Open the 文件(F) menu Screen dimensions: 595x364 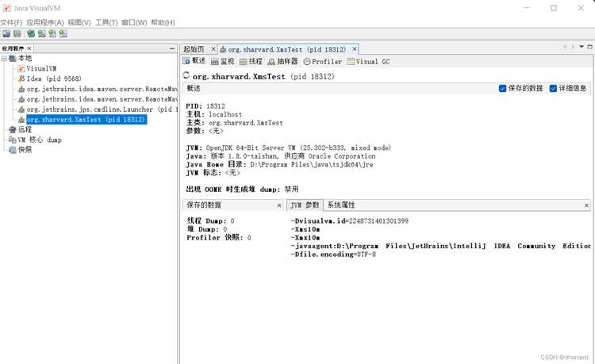pyautogui.click(x=11, y=23)
